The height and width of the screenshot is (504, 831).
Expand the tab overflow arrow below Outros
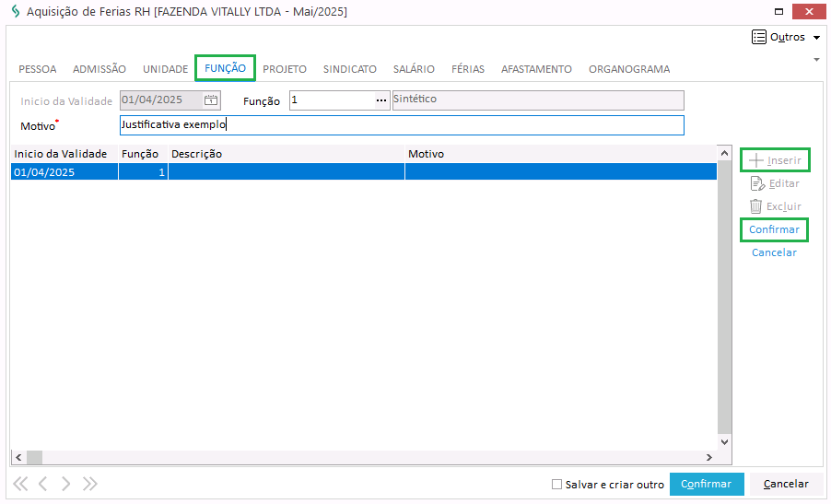(816, 59)
